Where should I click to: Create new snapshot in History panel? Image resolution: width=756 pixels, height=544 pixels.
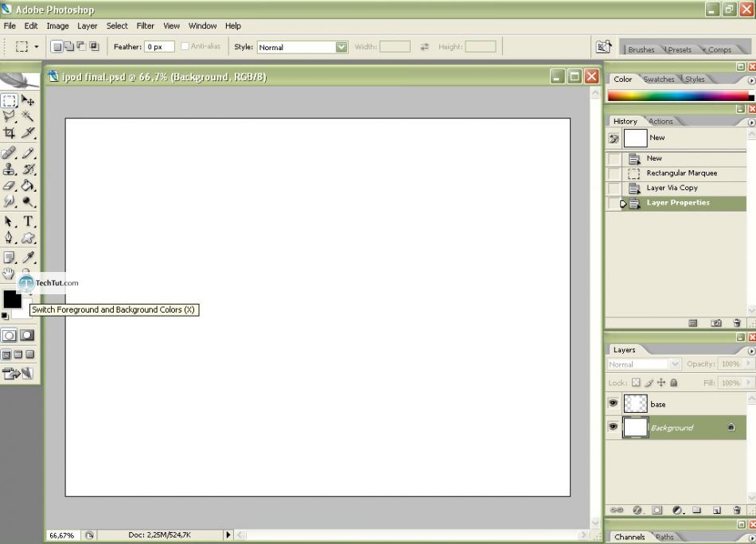coord(716,323)
